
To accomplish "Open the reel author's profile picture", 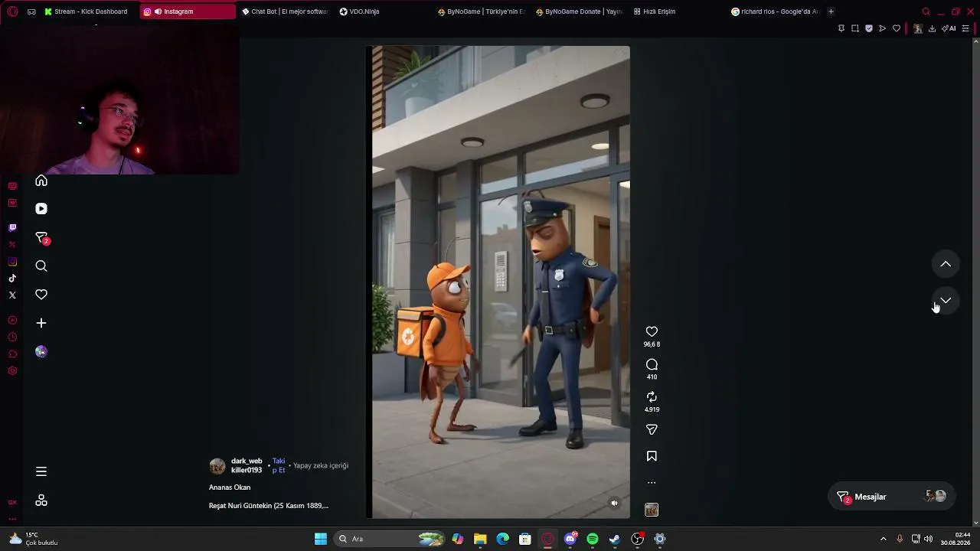I will 217,466.
